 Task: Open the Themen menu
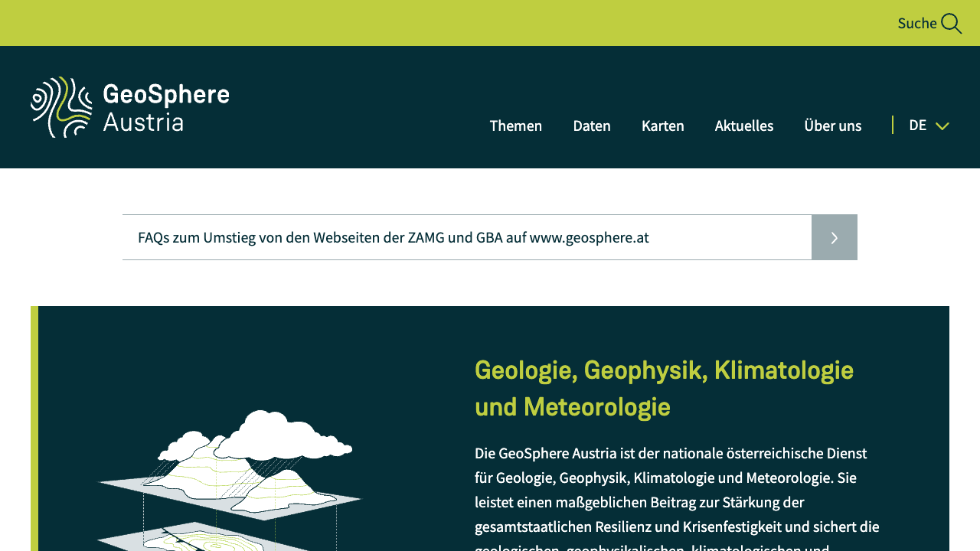coord(515,126)
